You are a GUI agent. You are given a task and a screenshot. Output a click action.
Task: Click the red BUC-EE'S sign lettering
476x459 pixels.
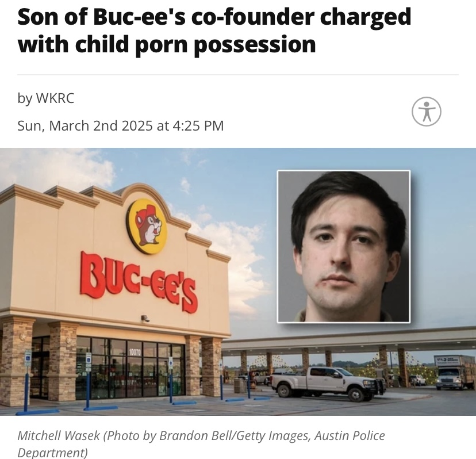139,282
